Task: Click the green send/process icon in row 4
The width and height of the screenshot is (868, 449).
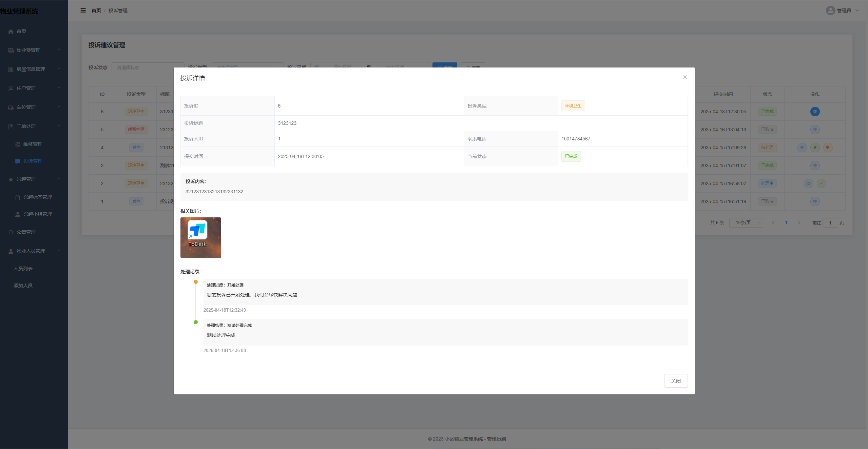Action: point(815,148)
